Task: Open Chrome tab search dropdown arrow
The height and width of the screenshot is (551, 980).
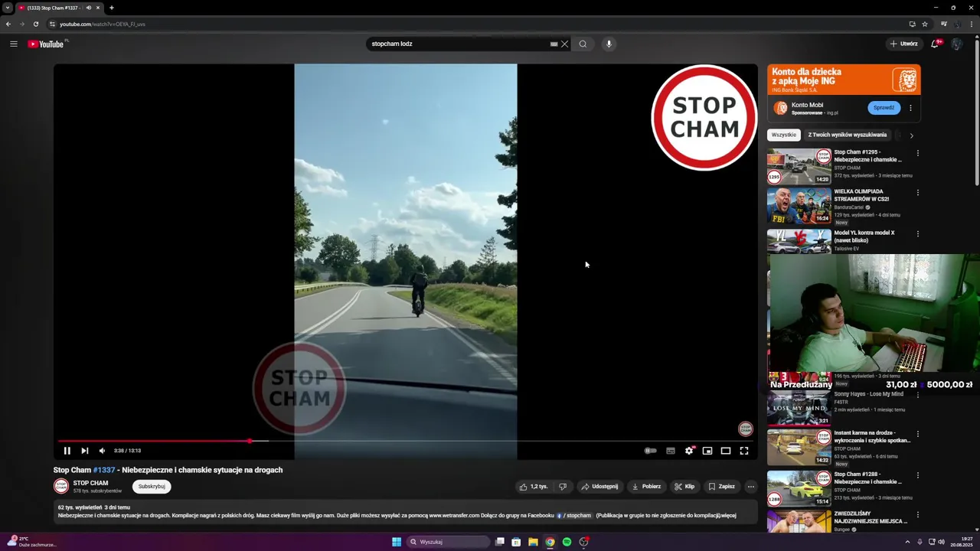Action: pyautogui.click(x=8, y=8)
